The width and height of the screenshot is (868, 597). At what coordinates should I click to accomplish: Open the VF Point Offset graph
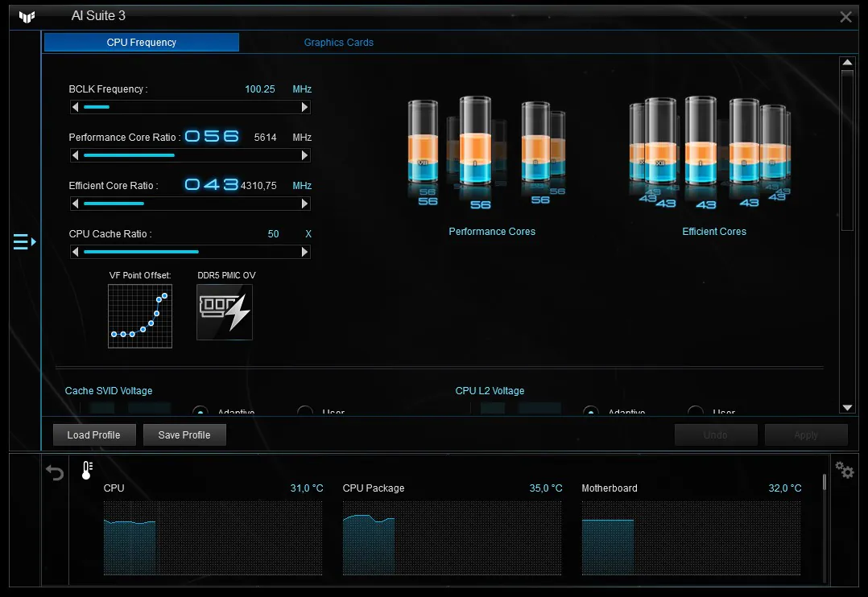[140, 316]
